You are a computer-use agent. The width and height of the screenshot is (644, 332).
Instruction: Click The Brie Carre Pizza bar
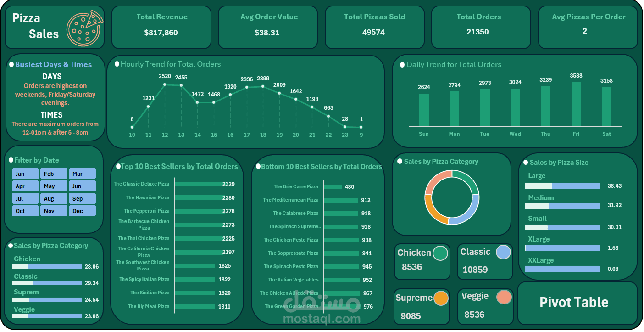333,187
